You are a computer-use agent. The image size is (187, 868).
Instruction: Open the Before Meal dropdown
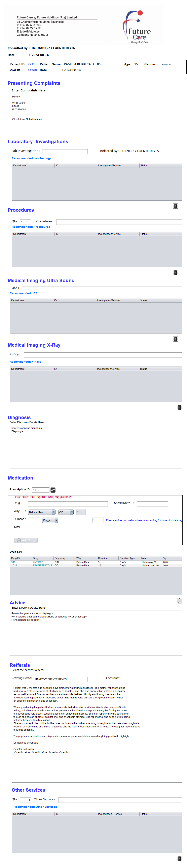click(x=42, y=512)
